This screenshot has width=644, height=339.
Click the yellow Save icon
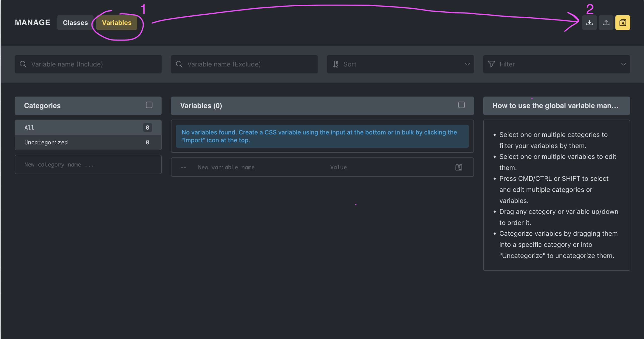coord(623,23)
